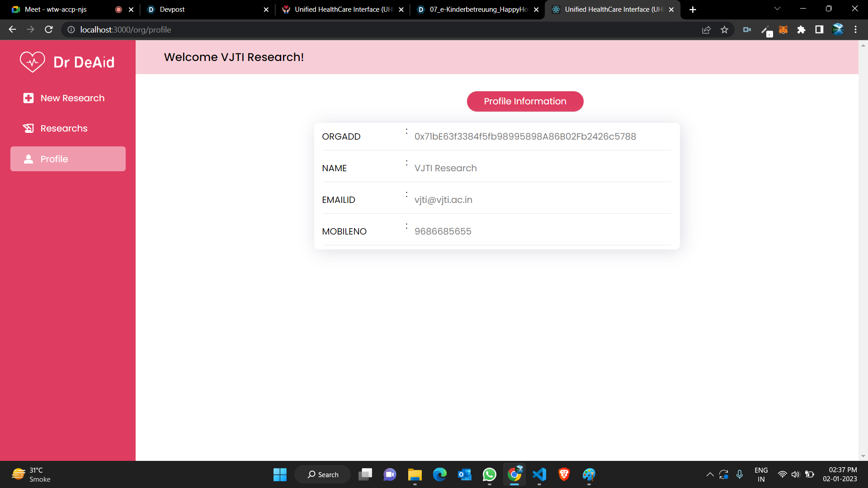
Task: Click the New Research plus icon
Action: [x=28, y=98]
